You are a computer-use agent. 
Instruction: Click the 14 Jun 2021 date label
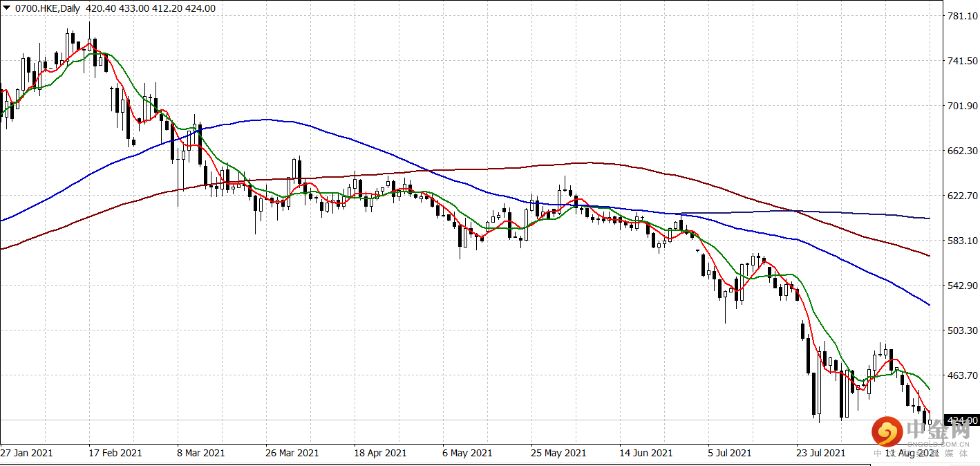[646, 453]
